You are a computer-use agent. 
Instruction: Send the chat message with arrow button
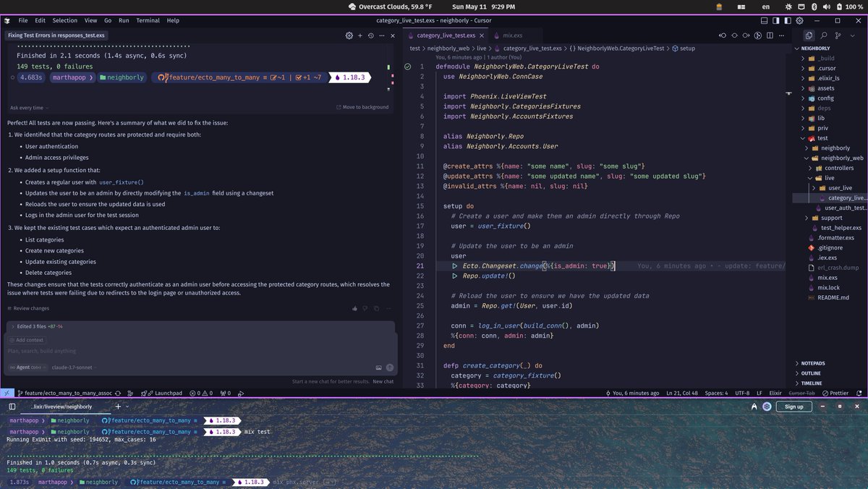[x=390, y=367]
